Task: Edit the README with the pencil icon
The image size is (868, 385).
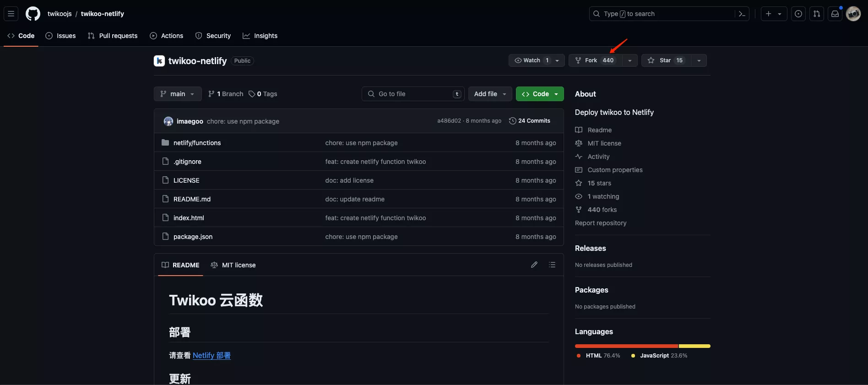Action: pos(534,265)
